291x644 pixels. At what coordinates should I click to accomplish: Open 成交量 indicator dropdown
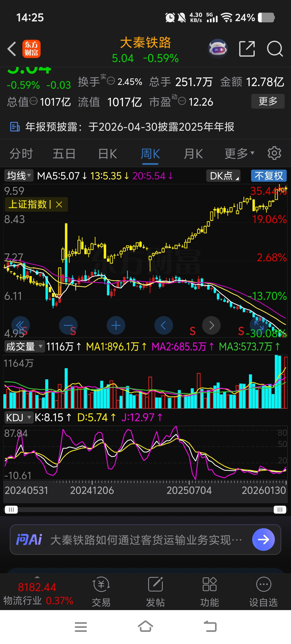point(24,346)
